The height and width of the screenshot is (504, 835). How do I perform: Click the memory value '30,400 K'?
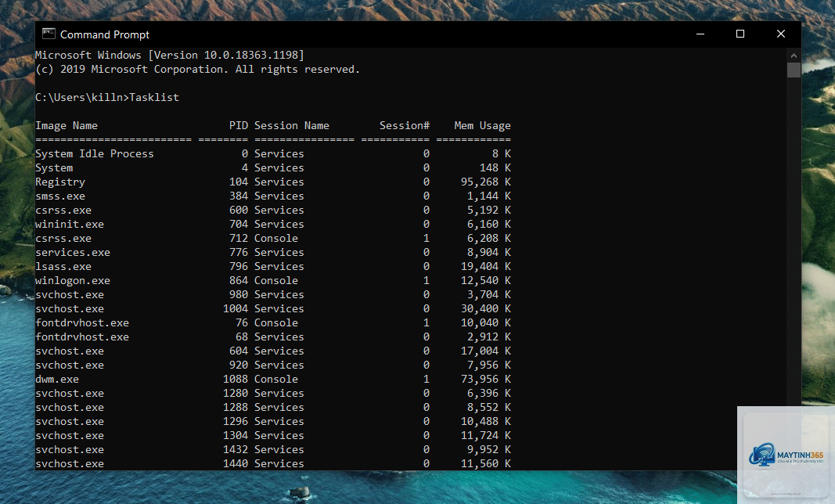[x=486, y=309]
